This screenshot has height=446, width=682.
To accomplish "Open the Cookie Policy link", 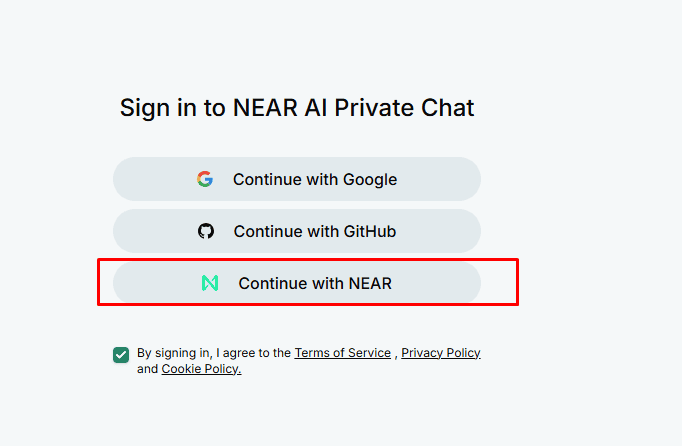I will click(x=201, y=369).
